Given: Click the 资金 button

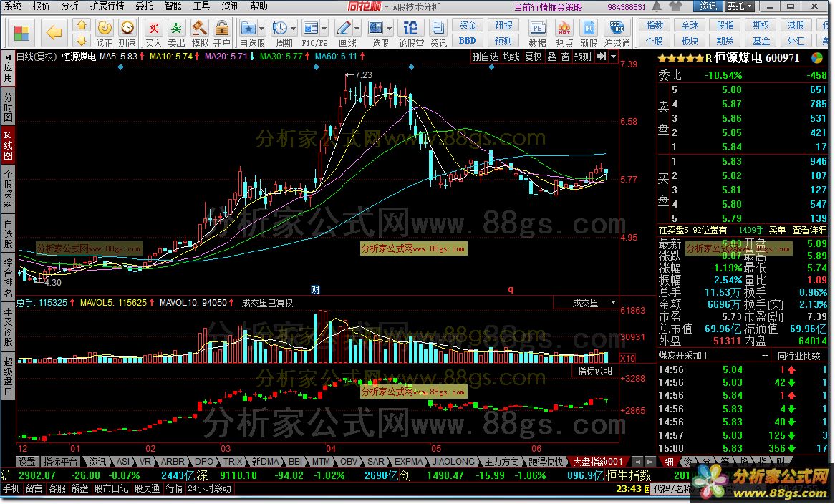Looking at the screenshot, I should (x=468, y=25).
